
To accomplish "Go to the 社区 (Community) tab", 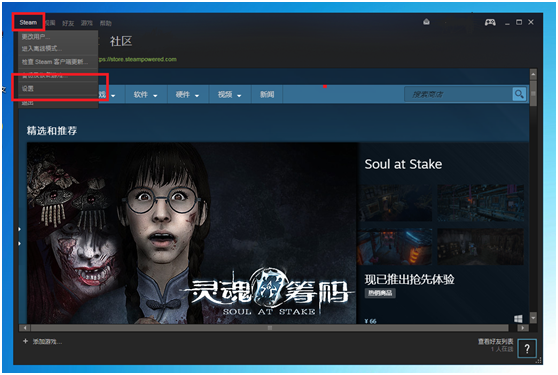I will click(121, 41).
